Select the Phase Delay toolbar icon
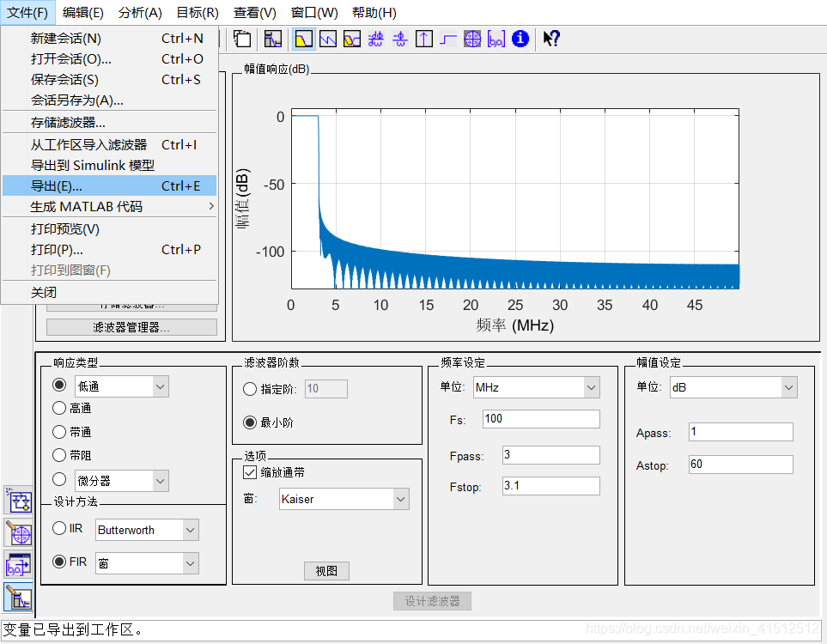The image size is (827, 644). (x=400, y=39)
